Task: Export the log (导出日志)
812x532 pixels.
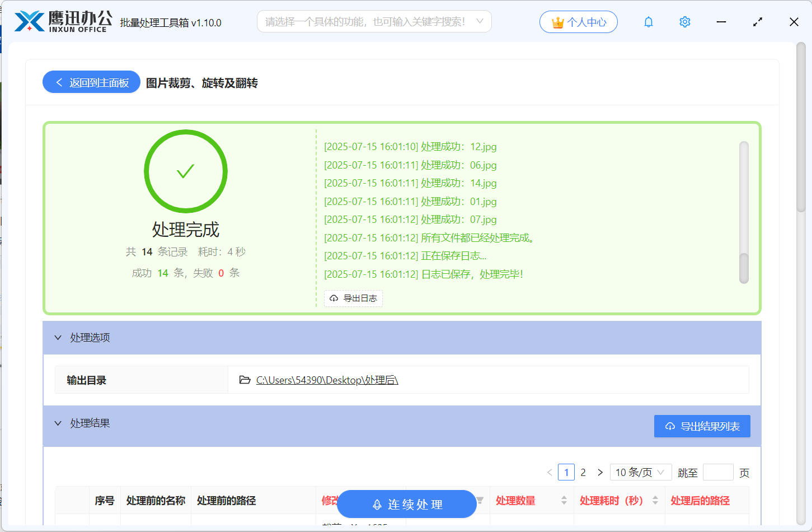Action: [x=353, y=298]
